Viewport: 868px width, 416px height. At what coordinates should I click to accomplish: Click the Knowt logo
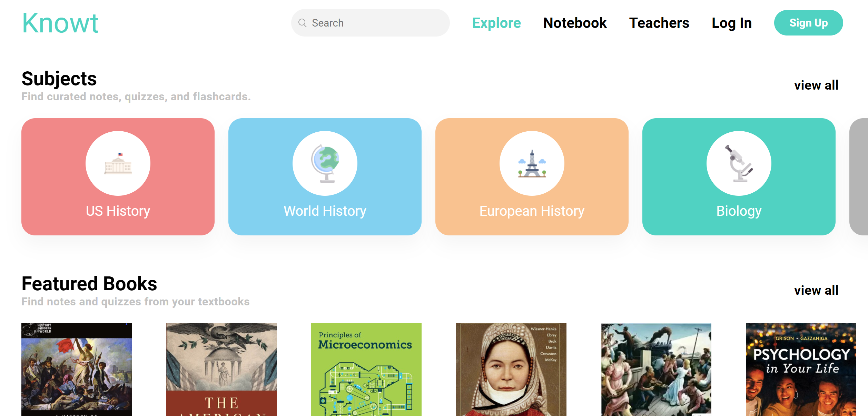click(60, 23)
